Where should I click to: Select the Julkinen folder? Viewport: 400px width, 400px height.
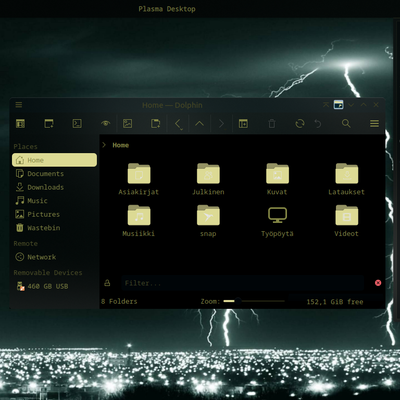coord(208,179)
